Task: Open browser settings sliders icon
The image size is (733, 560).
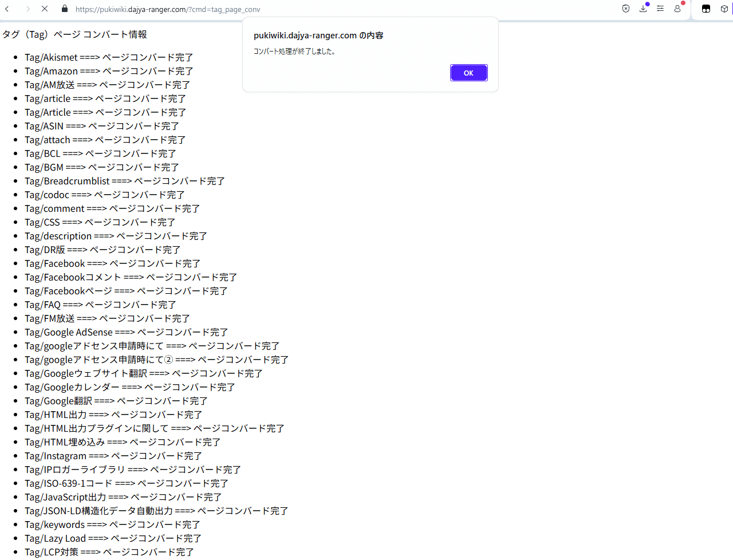Action: coord(660,9)
